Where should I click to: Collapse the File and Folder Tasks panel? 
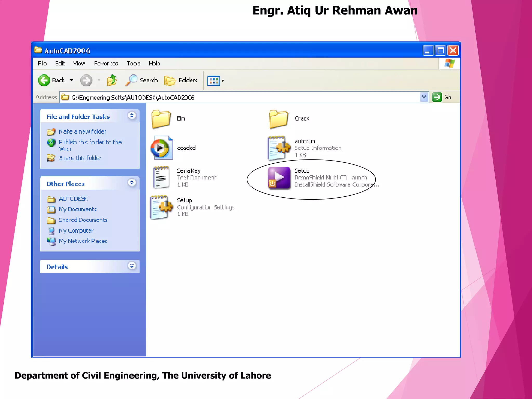tap(132, 116)
